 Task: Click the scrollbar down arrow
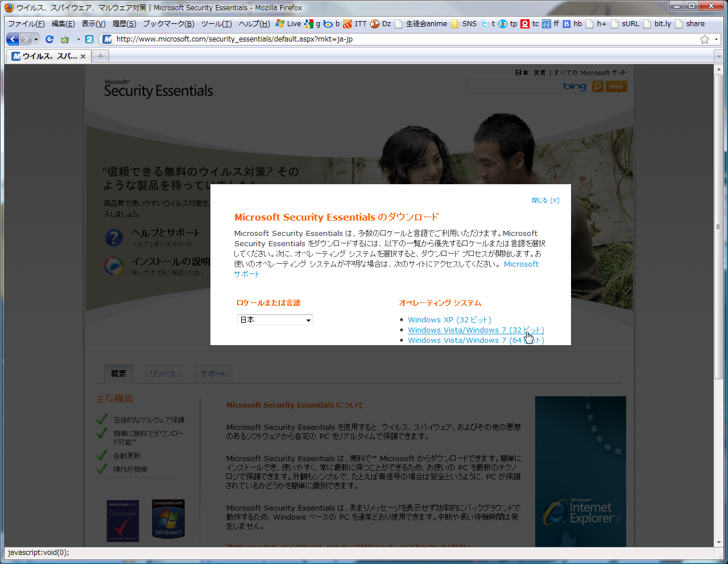tap(719, 542)
